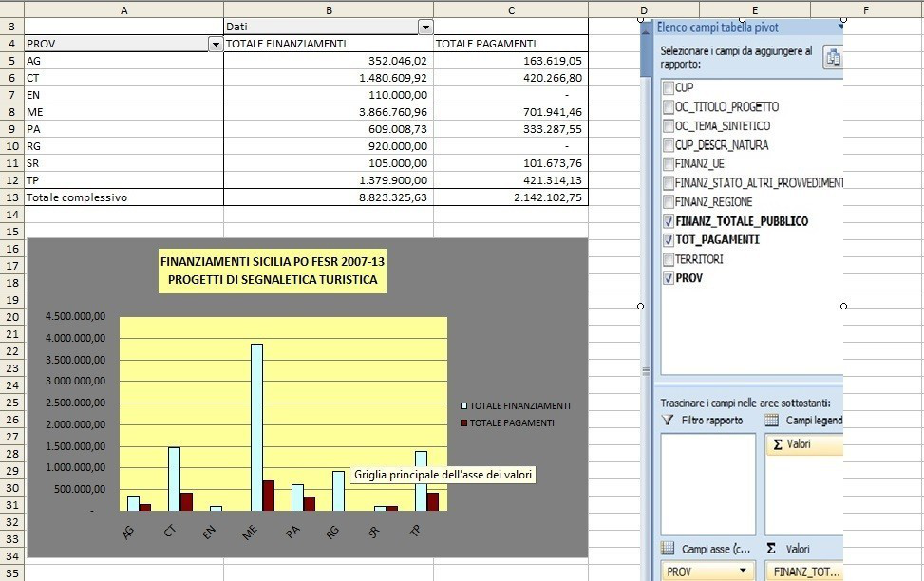Check the CUP_DESCR_NATURA field checkbox
The image size is (924, 581).
tap(669, 145)
